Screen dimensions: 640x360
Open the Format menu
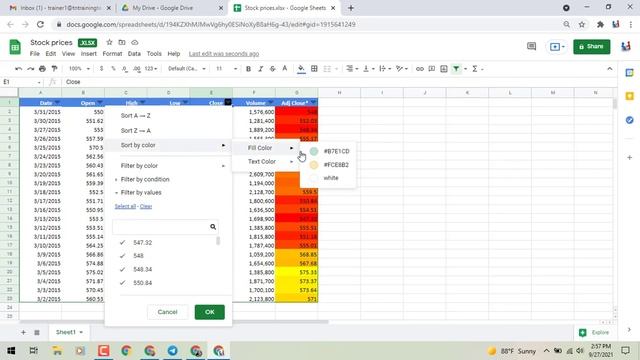point(112,54)
